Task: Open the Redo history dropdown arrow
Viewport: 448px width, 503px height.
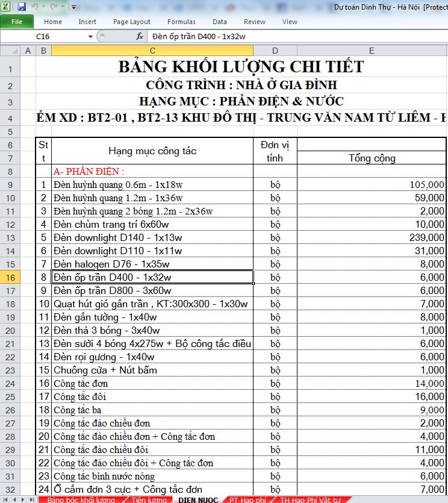Action: tap(63, 7)
